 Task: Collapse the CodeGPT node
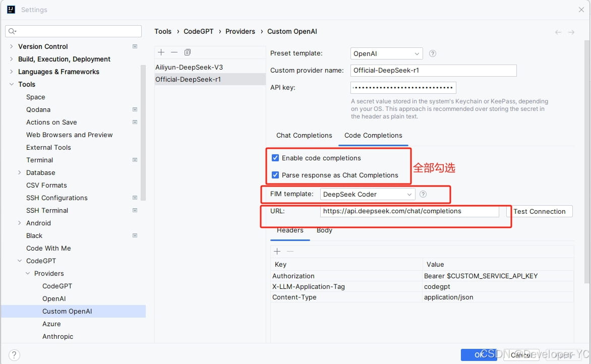(x=20, y=261)
